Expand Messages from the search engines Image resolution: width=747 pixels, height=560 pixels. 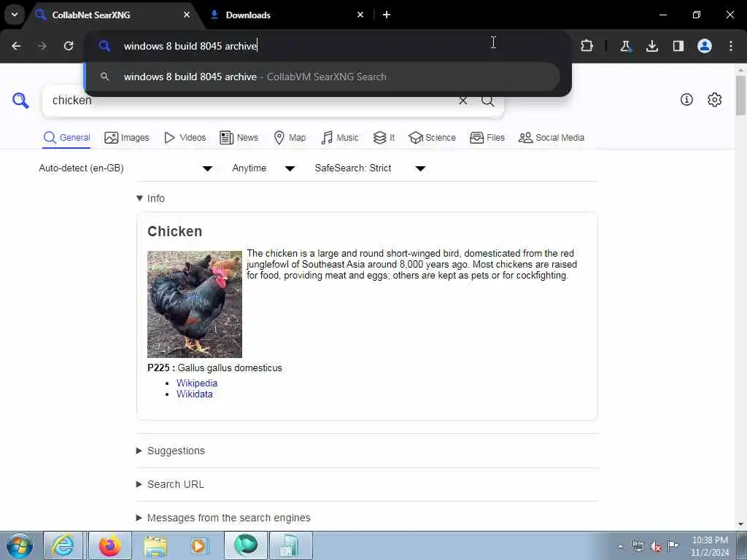tap(223, 518)
